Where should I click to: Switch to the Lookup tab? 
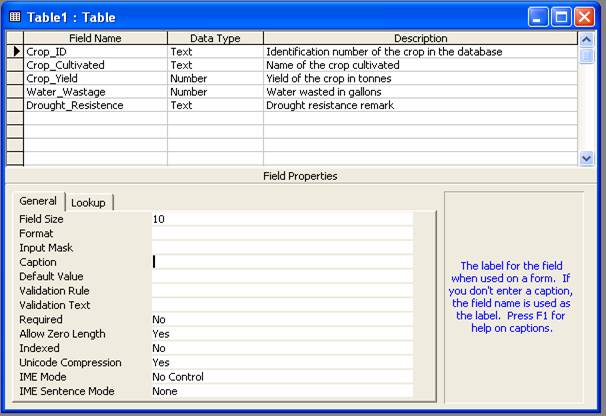(89, 202)
